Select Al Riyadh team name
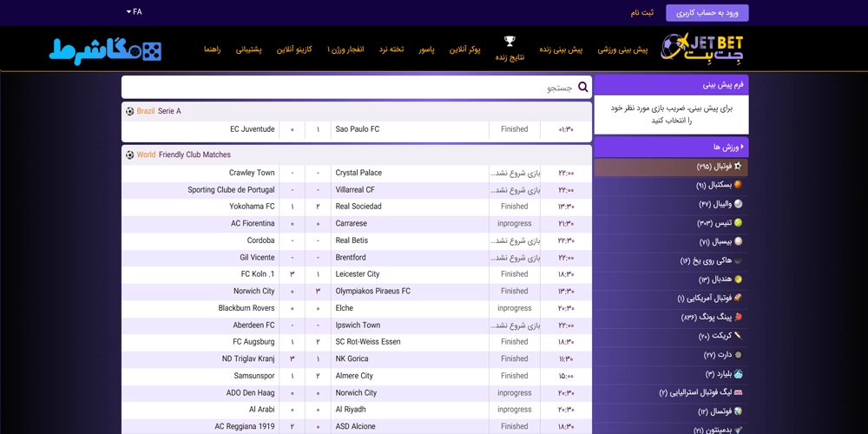 click(x=351, y=410)
